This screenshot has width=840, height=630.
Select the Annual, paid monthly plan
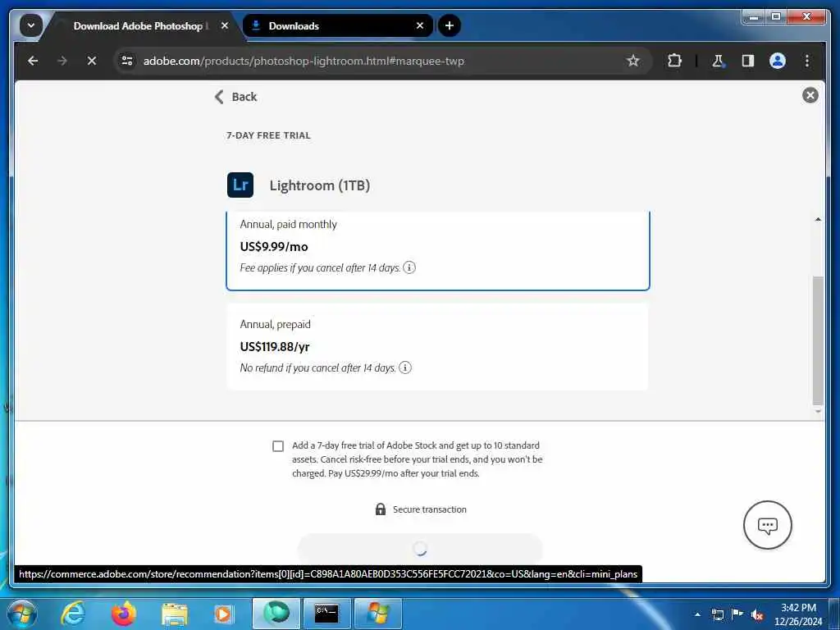coord(438,251)
